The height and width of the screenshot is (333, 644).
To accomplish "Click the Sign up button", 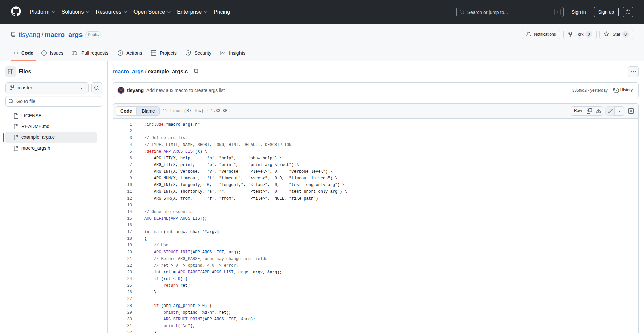I will 606,12.
